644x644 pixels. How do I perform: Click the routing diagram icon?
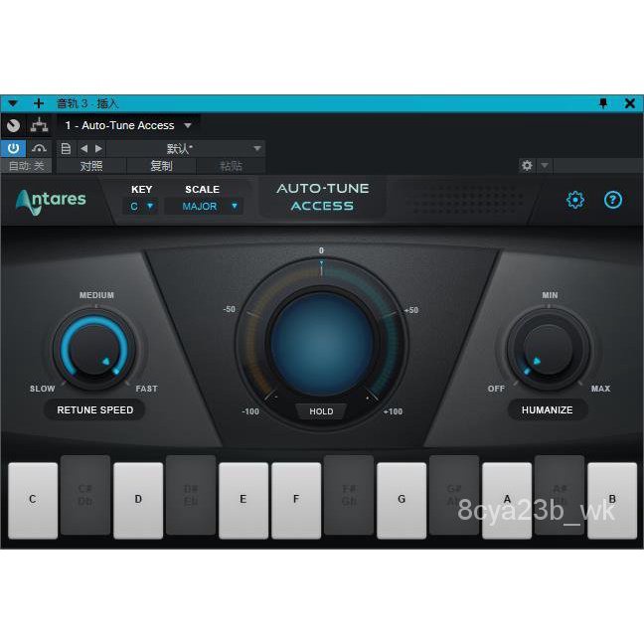coord(40,125)
